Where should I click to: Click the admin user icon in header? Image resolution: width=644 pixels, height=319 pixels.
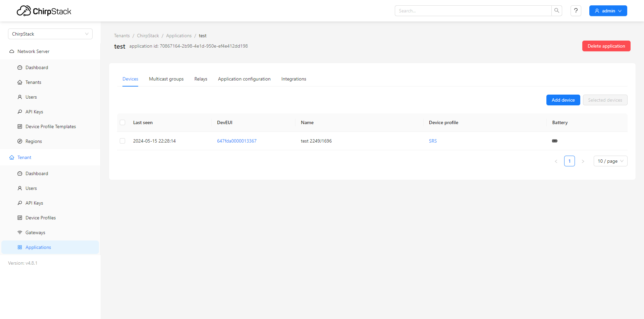(x=597, y=10)
